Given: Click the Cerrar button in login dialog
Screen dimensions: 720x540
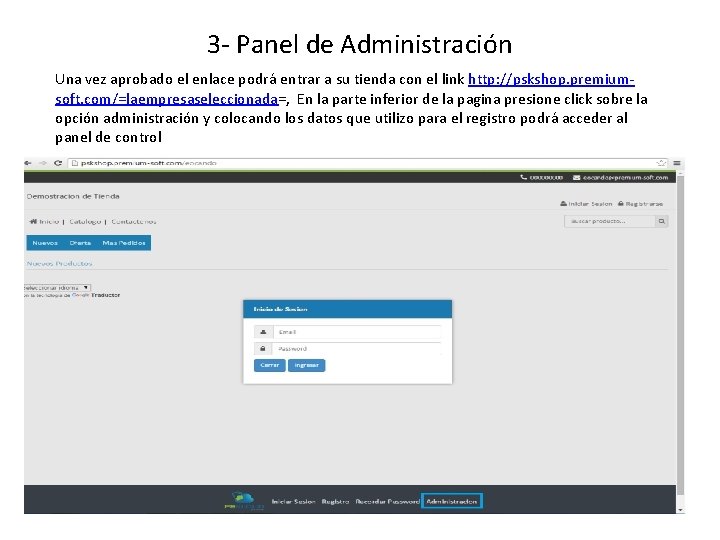Looking at the screenshot, I should 270,365.
